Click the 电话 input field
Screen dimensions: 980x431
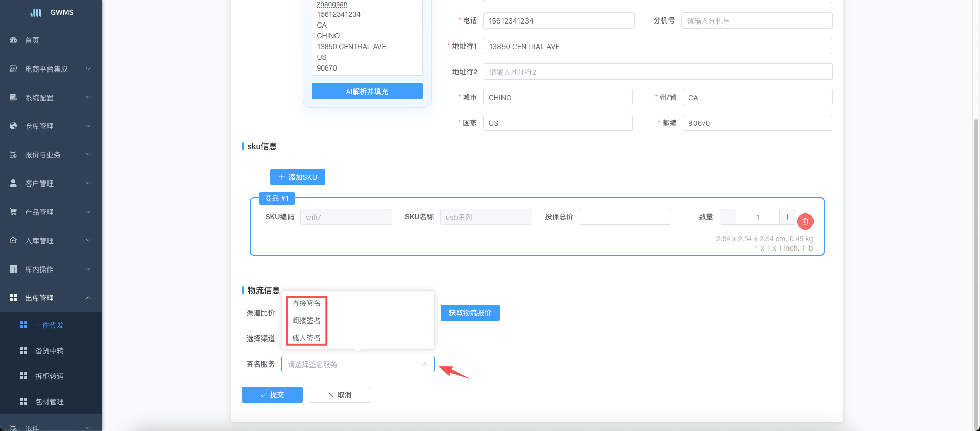tap(559, 20)
